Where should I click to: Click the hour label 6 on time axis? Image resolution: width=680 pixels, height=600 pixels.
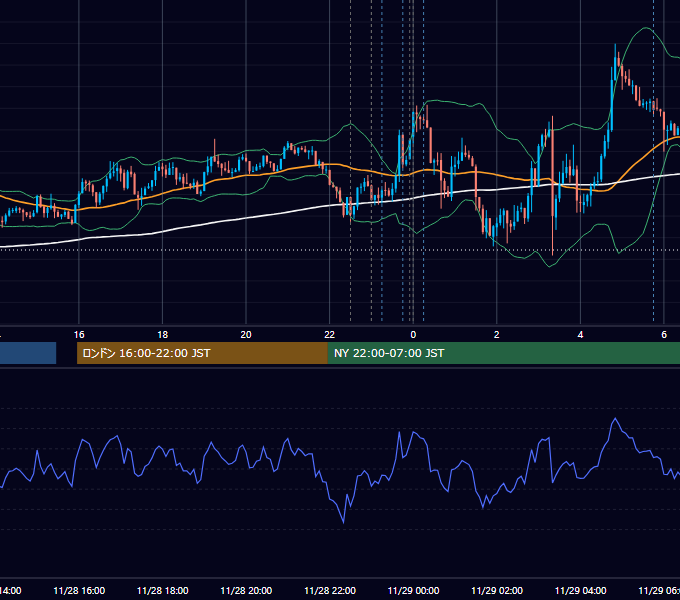[x=664, y=335]
